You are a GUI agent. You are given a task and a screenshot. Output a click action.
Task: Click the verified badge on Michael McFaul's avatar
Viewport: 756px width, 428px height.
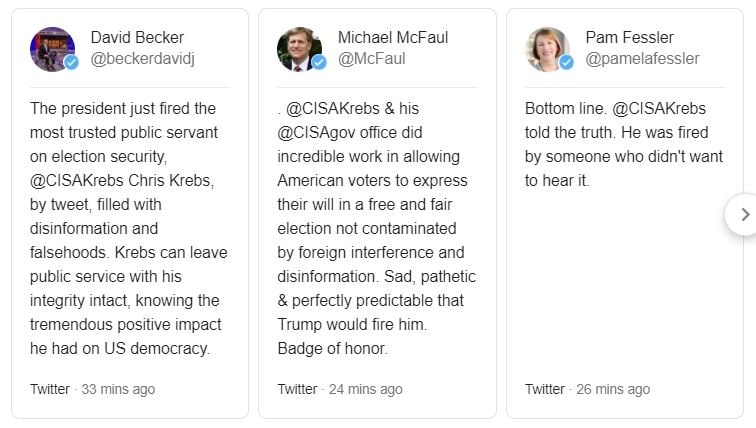(319, 62)
